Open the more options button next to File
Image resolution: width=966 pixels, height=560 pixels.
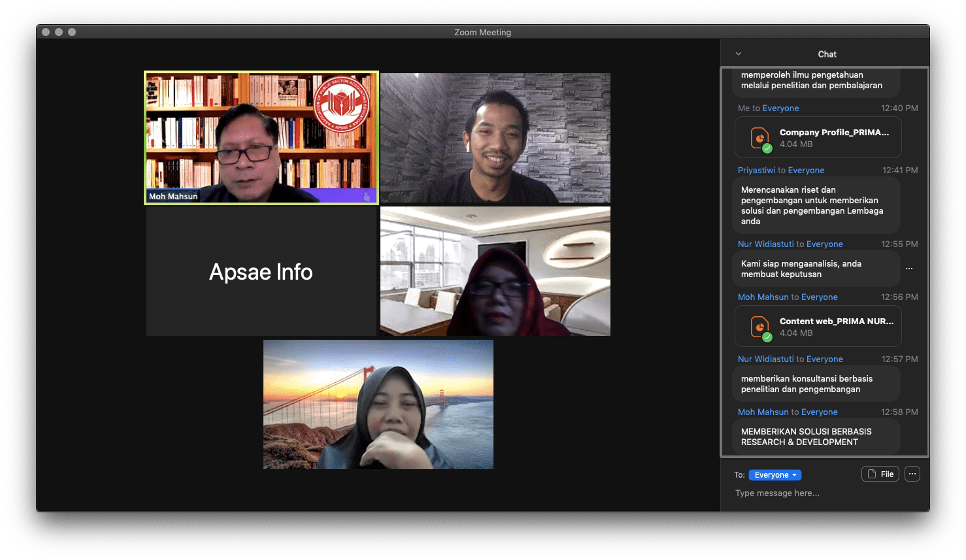[912, 474]
